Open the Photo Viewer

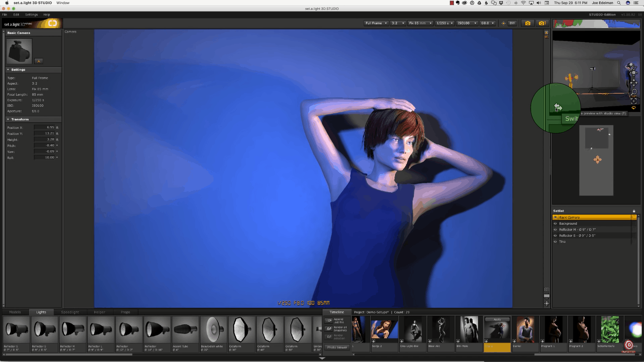click(x=337, y=347)
